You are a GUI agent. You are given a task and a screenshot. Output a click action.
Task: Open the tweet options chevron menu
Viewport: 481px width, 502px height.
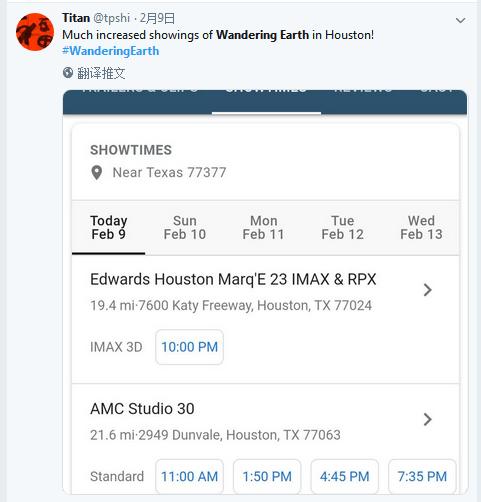(460, 21)
